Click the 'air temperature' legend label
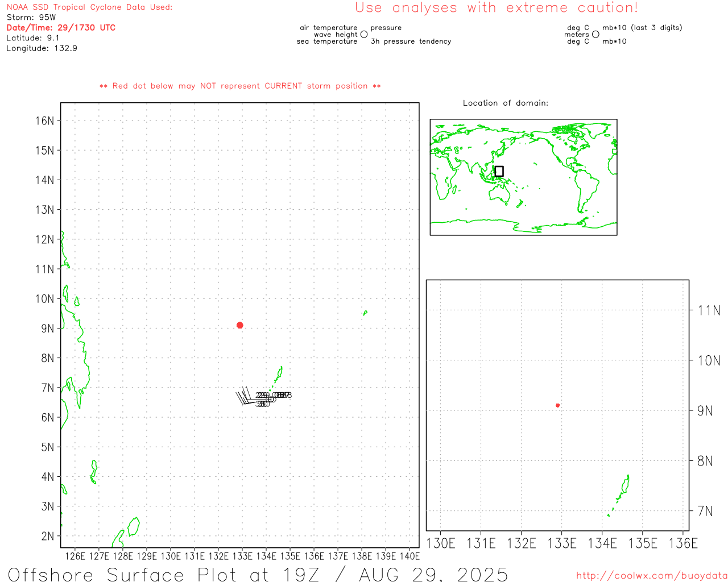Image resolution: width=728 pixels, height=582 pixels. pyautogui.click(x=329, y=28)
